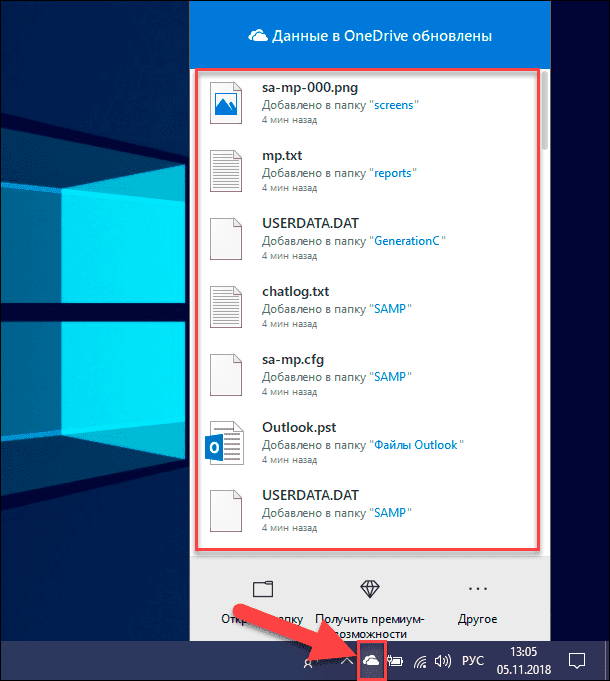
Task: Click the show desktop strip at taskbar edge
Action: coord(607,661)
